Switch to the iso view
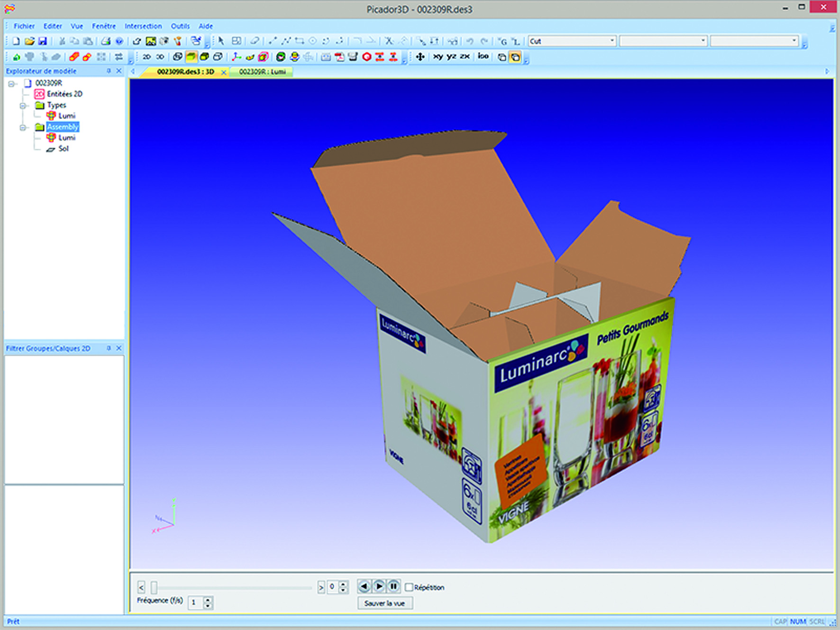The image size is (840, 630). pyautogui.click(x=483, y=57)
